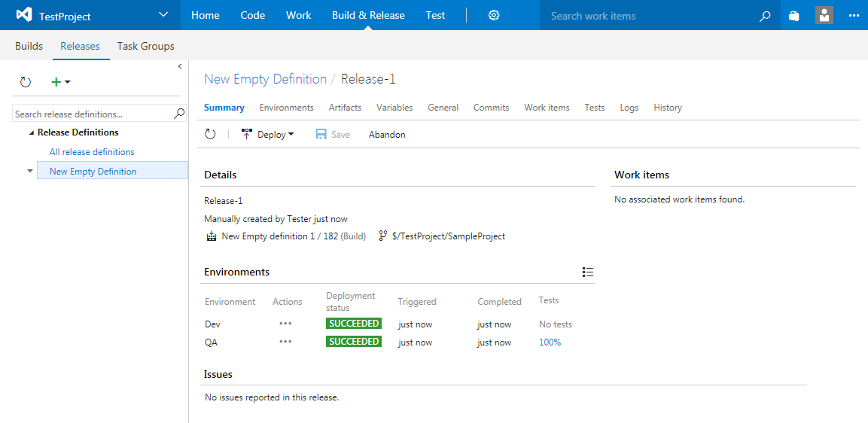Image resolution: width=868 pixels, height=423 pixels.
Task: Click the Abandon release button
Action: 387,135
